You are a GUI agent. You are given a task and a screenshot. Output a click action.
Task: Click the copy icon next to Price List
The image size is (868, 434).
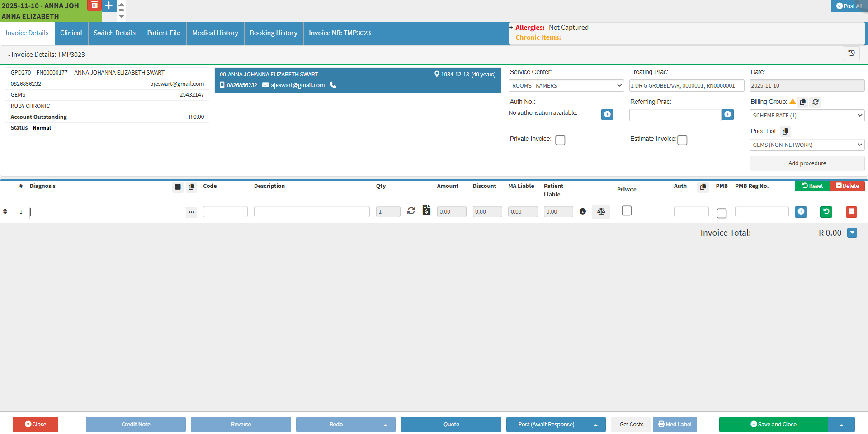point(786,131)
